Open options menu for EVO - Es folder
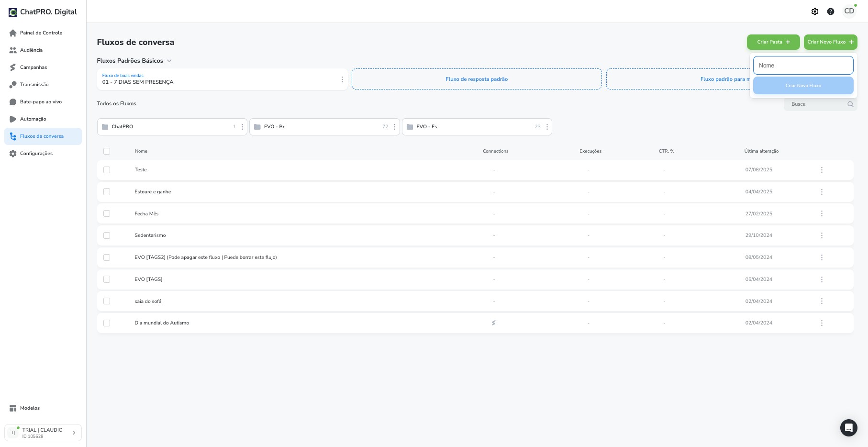The height and width of the screenshot is (447, 868). tap(547, 127)
